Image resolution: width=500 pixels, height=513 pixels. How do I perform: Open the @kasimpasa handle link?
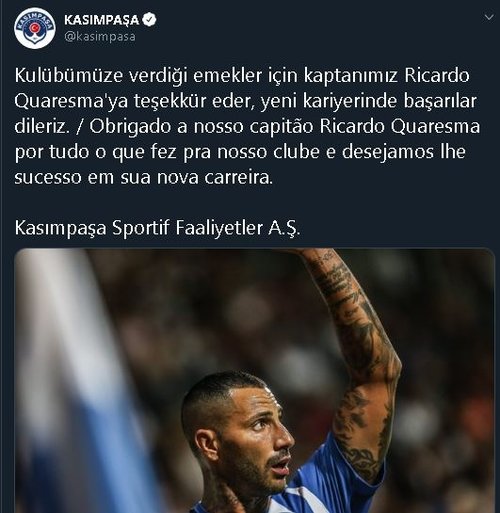100,36
